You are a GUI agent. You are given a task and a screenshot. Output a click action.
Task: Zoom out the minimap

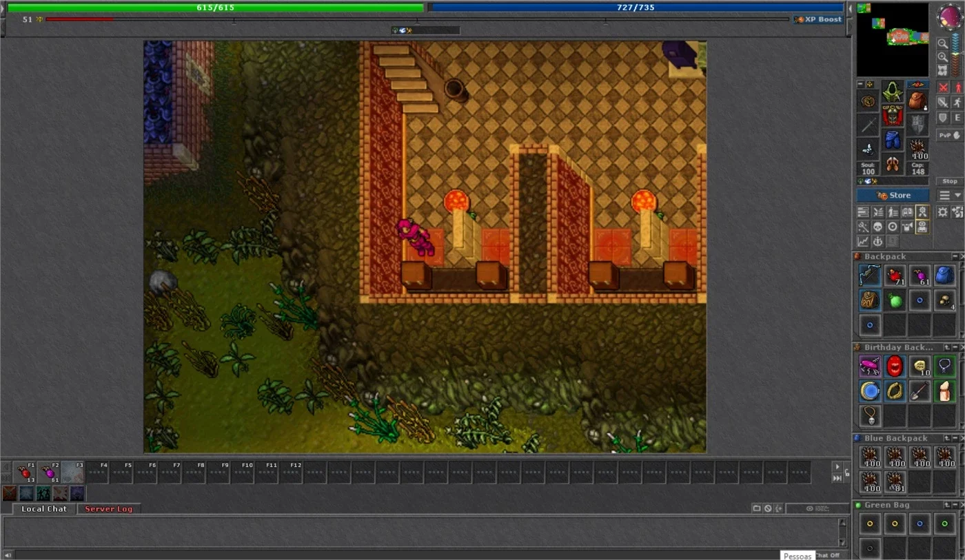(942, 43)
